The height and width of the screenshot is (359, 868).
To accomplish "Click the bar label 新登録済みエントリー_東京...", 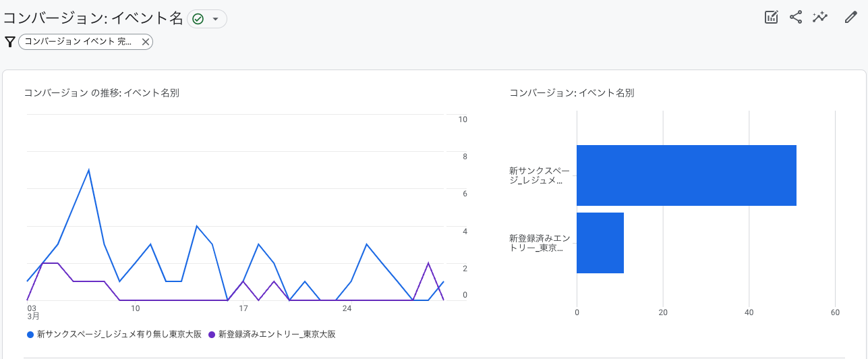I will point(540,243).
